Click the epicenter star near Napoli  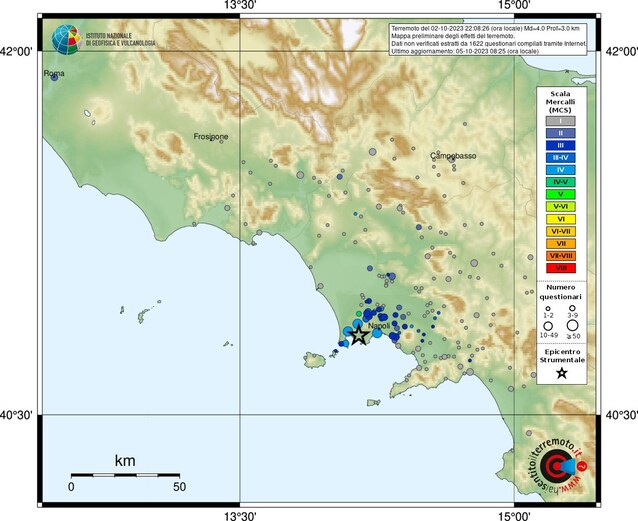(x=358, y=335)
